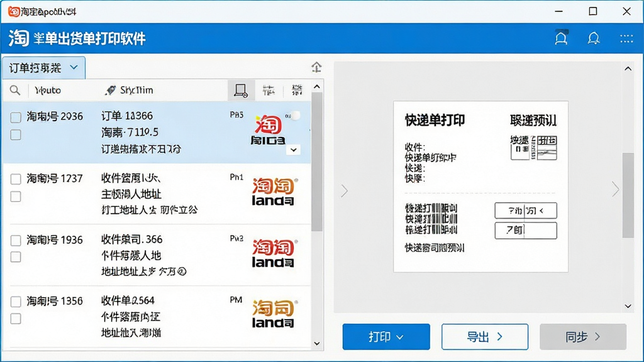Select the 淘淘号 1356 row label
The image size is (644, 362).
(55, 301)
